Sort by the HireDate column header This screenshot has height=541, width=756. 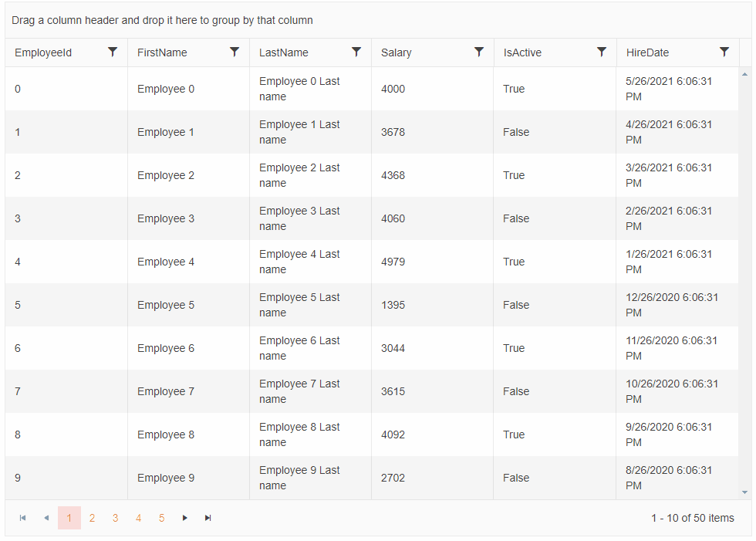647,52
